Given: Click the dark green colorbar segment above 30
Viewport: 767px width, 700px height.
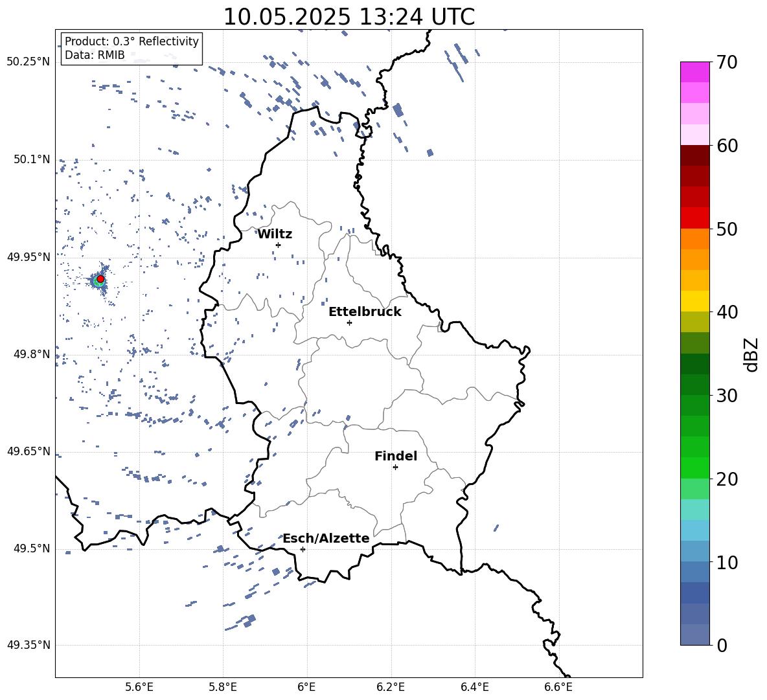Looking at the screenshot, I should (x=695, y=385).
